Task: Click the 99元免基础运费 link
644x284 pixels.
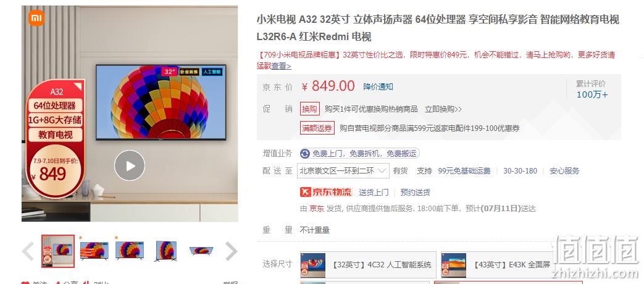Action: [x=464, y=171]
